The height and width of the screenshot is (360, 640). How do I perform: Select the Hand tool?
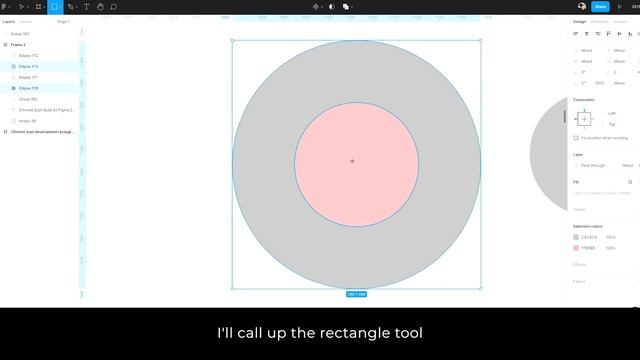(x=100, y=7)
